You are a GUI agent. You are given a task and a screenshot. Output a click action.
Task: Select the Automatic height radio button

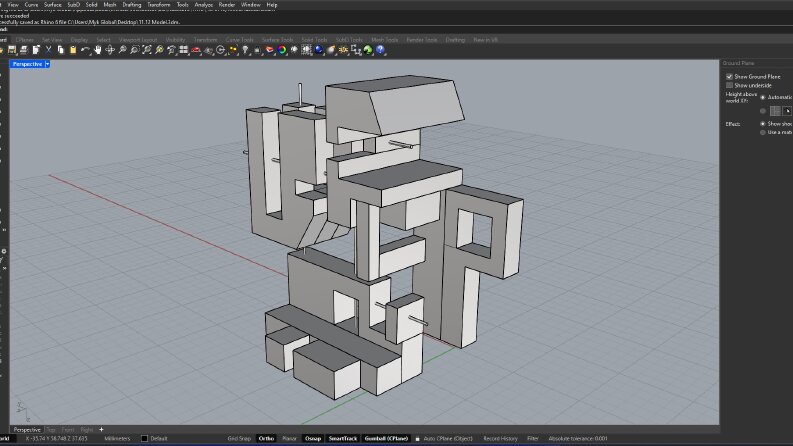point(763,97)
